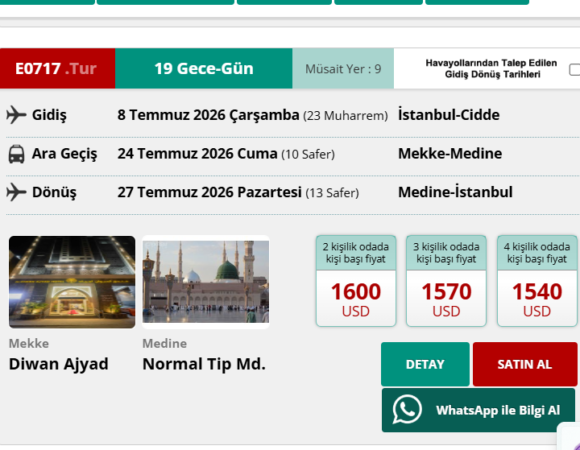Click the Mekke-Medine route text
Screen dimensions: 580x450
pyautogui.click(x=450, y=153)
